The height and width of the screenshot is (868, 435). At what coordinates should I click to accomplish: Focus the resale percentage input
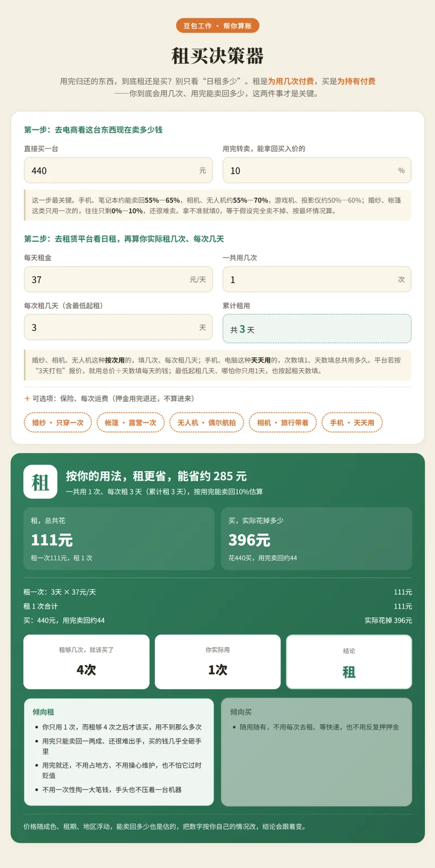tap(317, 170)
